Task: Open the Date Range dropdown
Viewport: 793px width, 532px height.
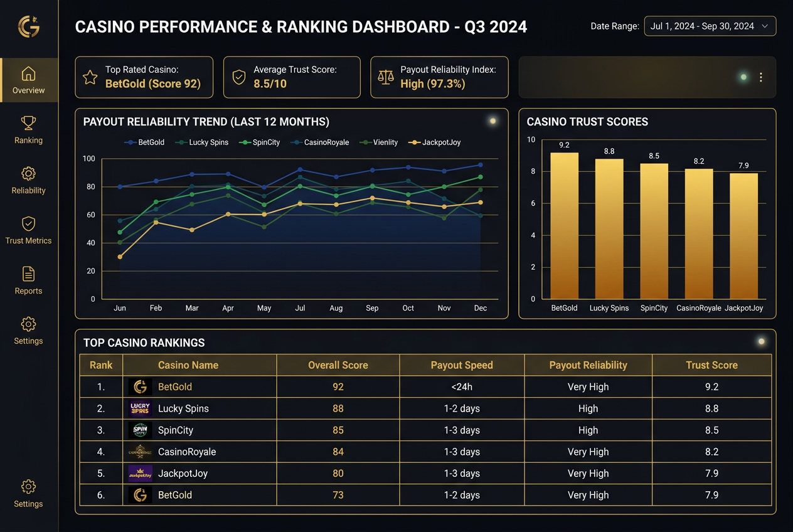Action: 710,26
